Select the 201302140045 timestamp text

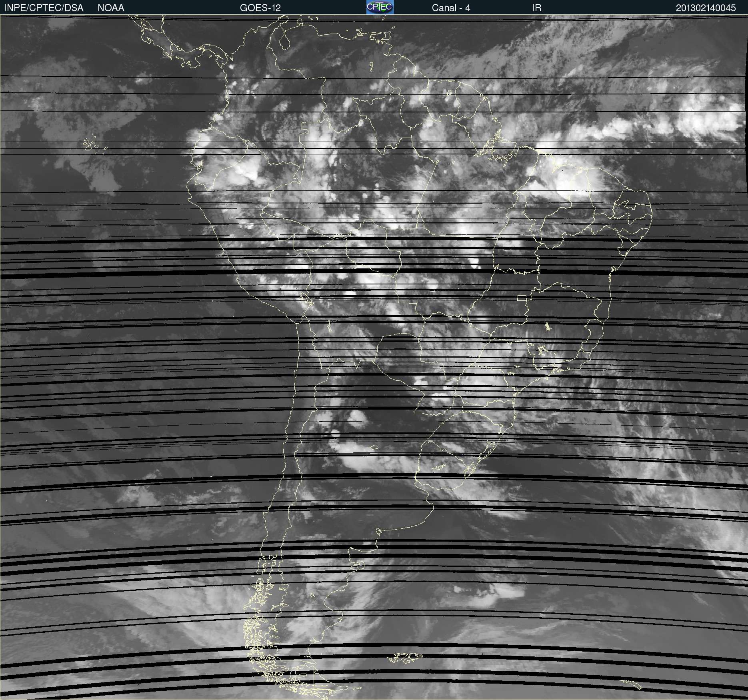[x=706, y=8]
